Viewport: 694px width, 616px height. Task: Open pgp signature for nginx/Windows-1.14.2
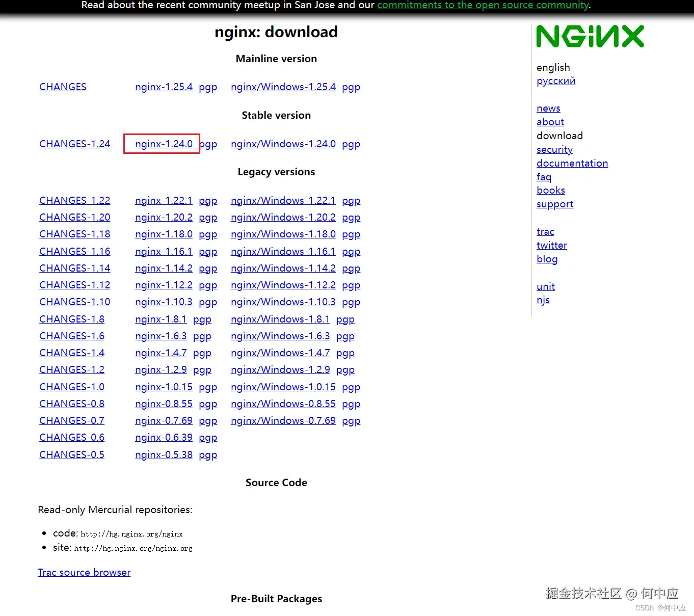[x=351, y=269]
